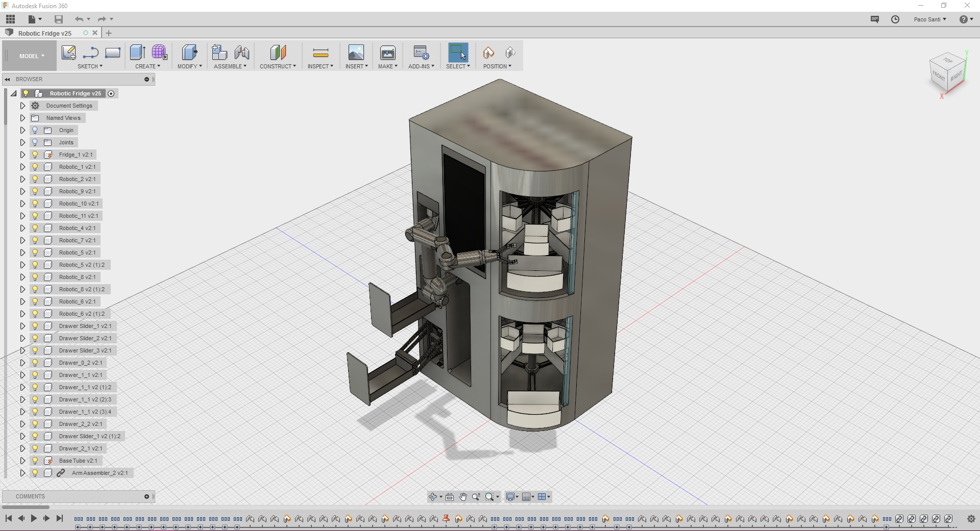Click the Joint tool icon
Viewport: 980px width, 531px height.
[242, 53]
